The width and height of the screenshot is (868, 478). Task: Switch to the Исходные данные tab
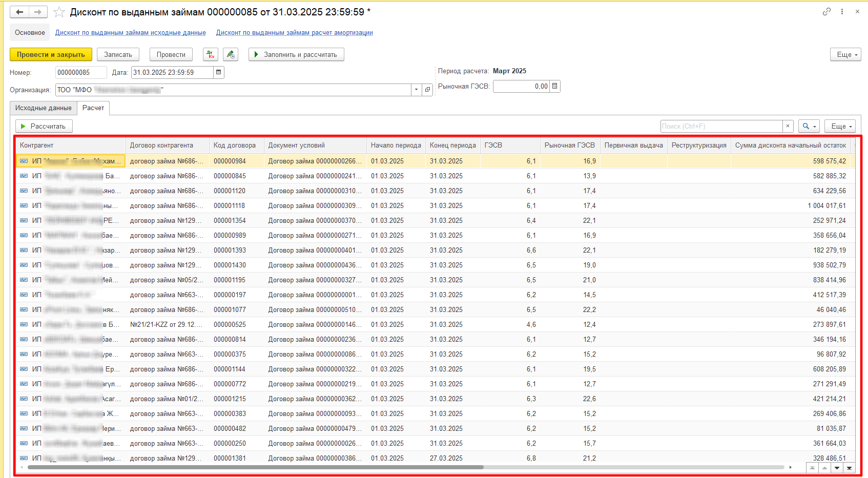pos(44,108)
